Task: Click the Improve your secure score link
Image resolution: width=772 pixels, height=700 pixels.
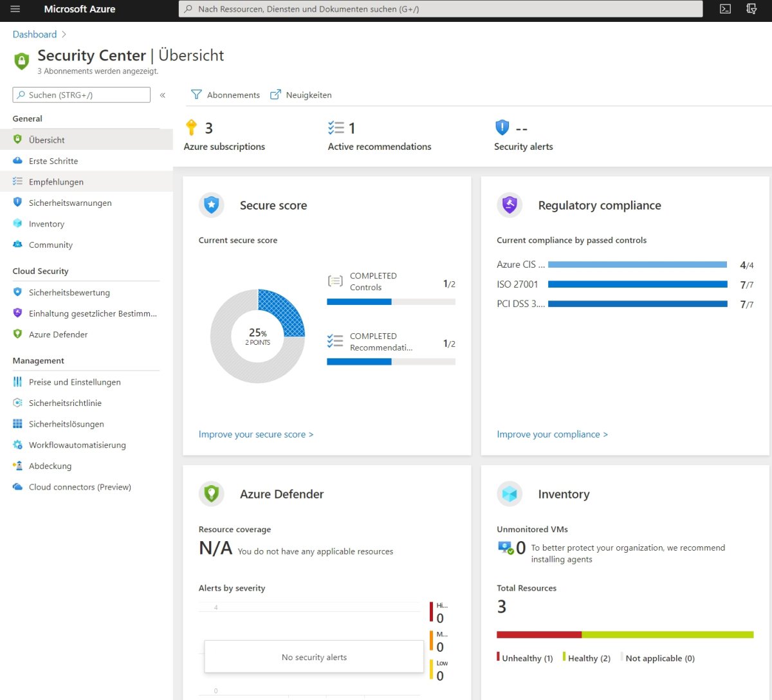Action: point(255,434)
